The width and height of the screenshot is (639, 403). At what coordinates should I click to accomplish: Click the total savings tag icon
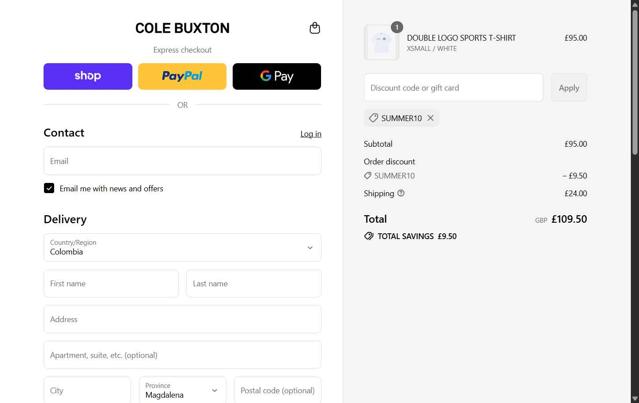(x=369, y=236)
